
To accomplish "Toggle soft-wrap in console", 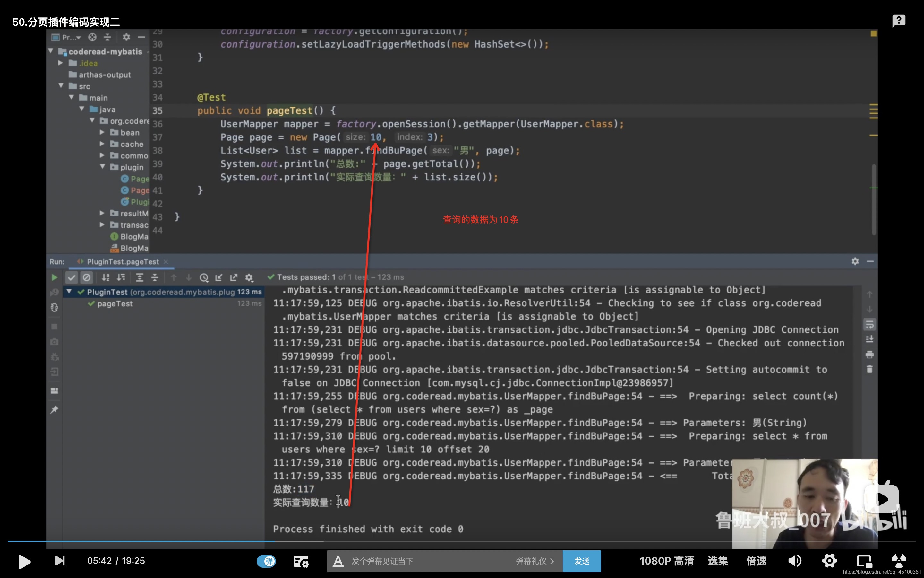I will [x=870, y=325].
